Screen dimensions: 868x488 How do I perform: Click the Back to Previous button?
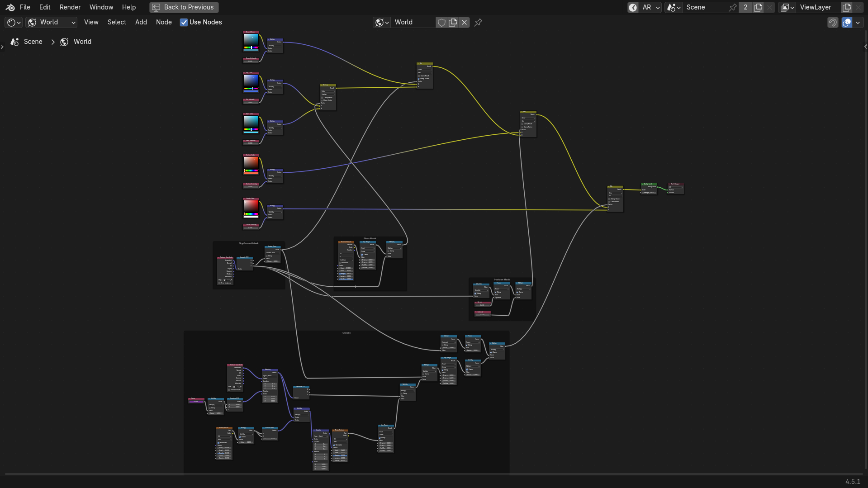pos(184,7)
